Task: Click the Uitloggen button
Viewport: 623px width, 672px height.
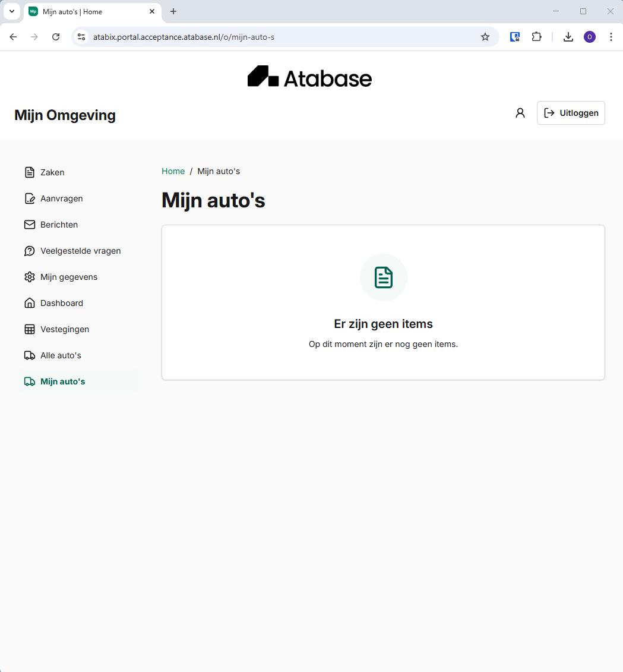Action: click(x=571, y=113)
